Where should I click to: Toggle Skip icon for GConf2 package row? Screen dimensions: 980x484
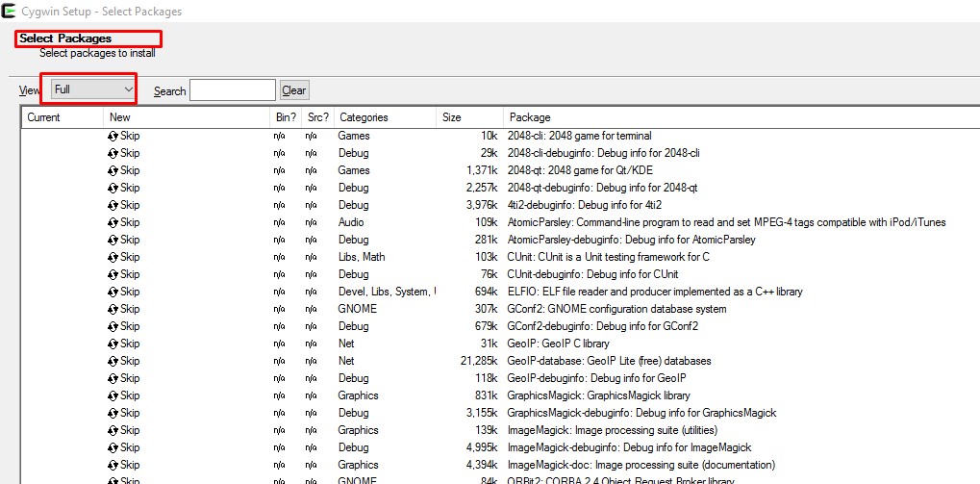113,309
